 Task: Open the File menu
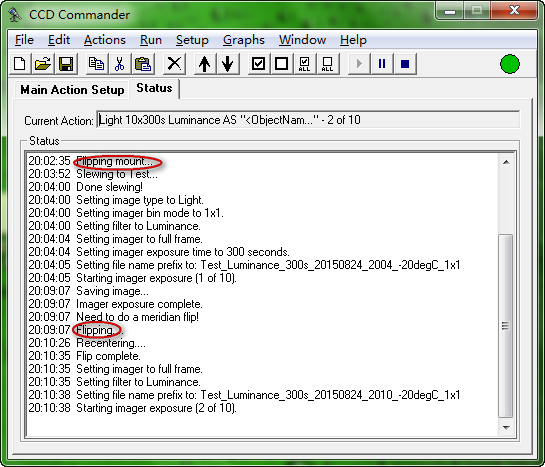coord(24,40)
